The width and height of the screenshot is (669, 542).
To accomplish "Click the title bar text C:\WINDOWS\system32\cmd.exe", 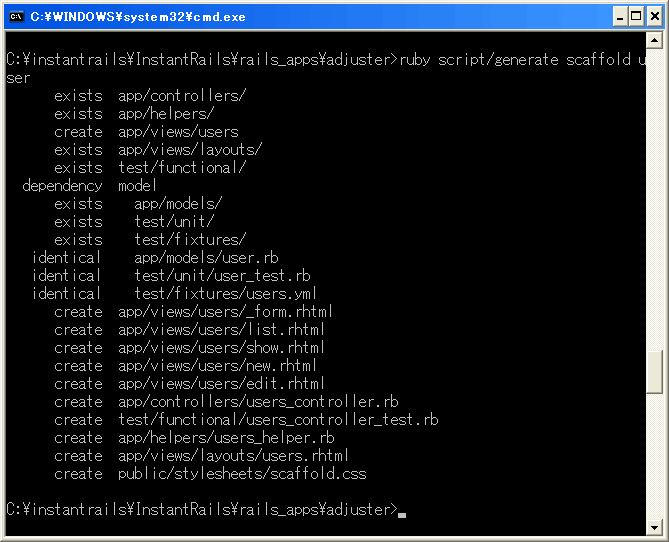I will coord(138,17).
